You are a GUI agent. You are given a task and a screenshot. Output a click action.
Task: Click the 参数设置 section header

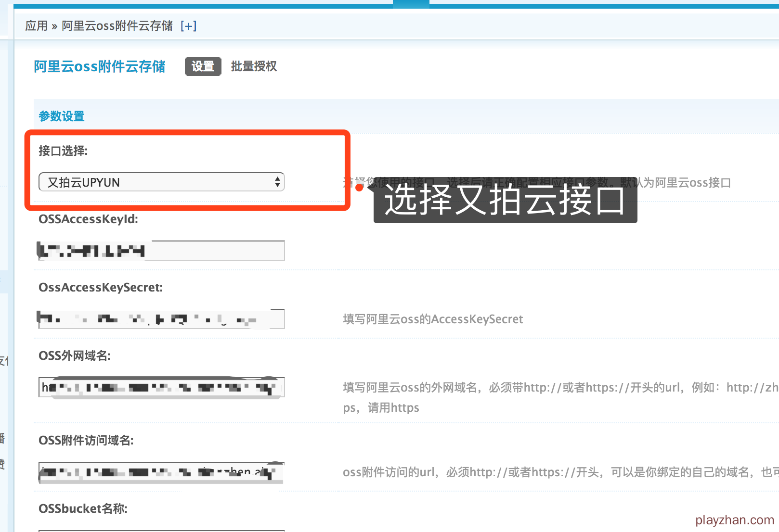click(62, 116)
